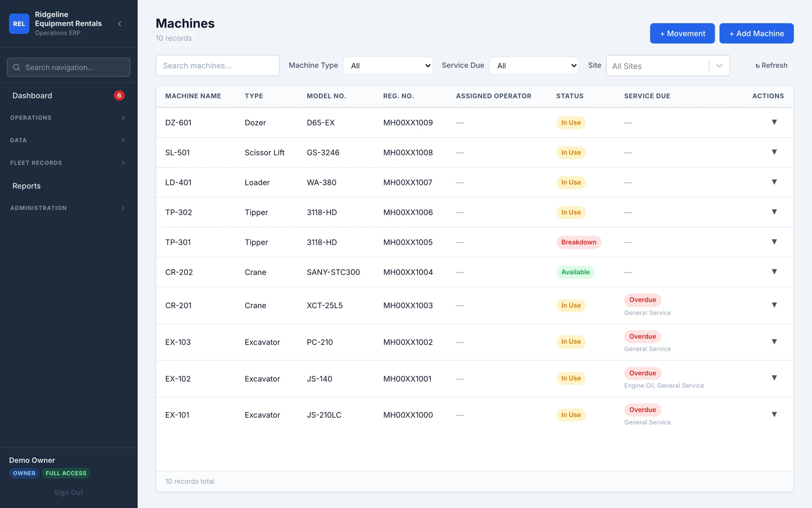This screenshot has width=812, height=508.
Task: Open actions arrow for CR-202
Action: 774,272
